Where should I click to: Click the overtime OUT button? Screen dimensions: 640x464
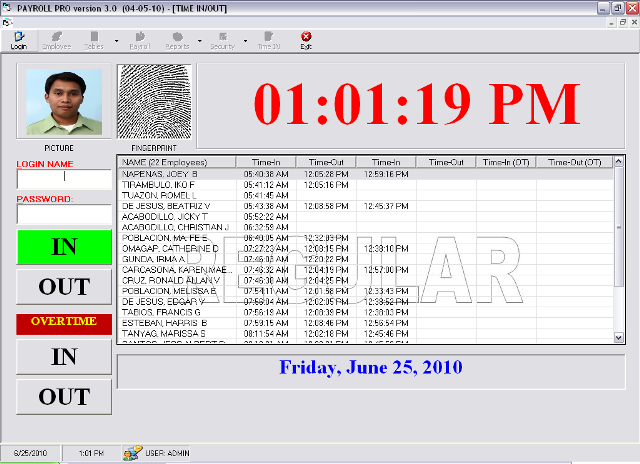64,397
